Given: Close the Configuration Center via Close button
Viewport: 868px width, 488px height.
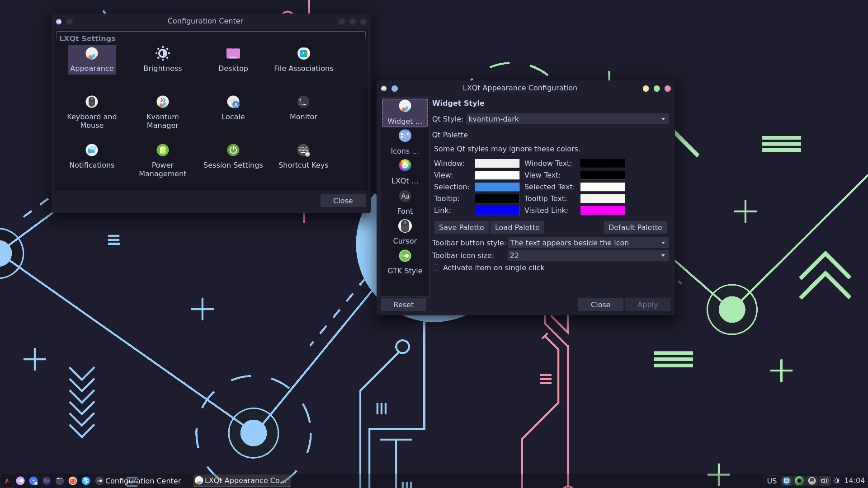Looking at the screenshot, I should [343, 201].
